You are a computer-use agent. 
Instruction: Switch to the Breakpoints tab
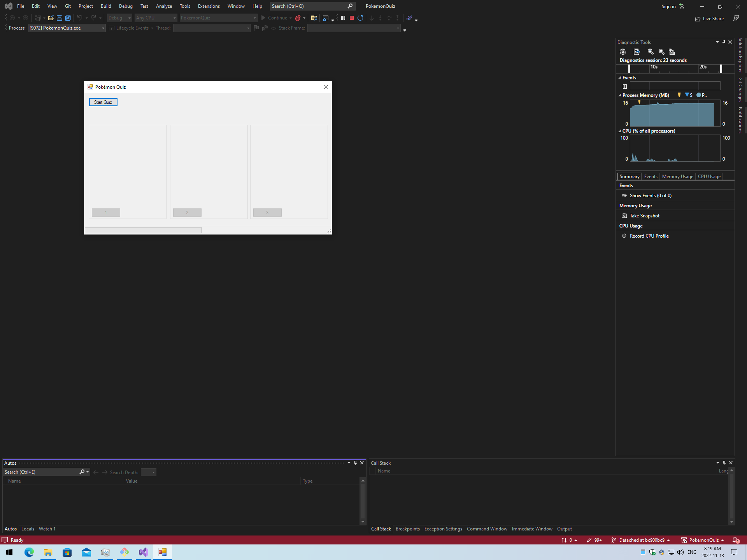pyautogui.click(x=407, y=529)
